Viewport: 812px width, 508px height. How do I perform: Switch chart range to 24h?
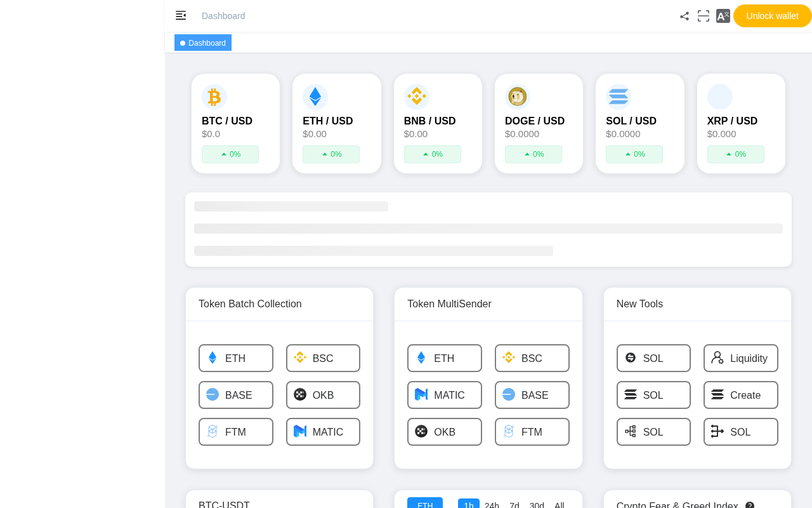[492, 505]
